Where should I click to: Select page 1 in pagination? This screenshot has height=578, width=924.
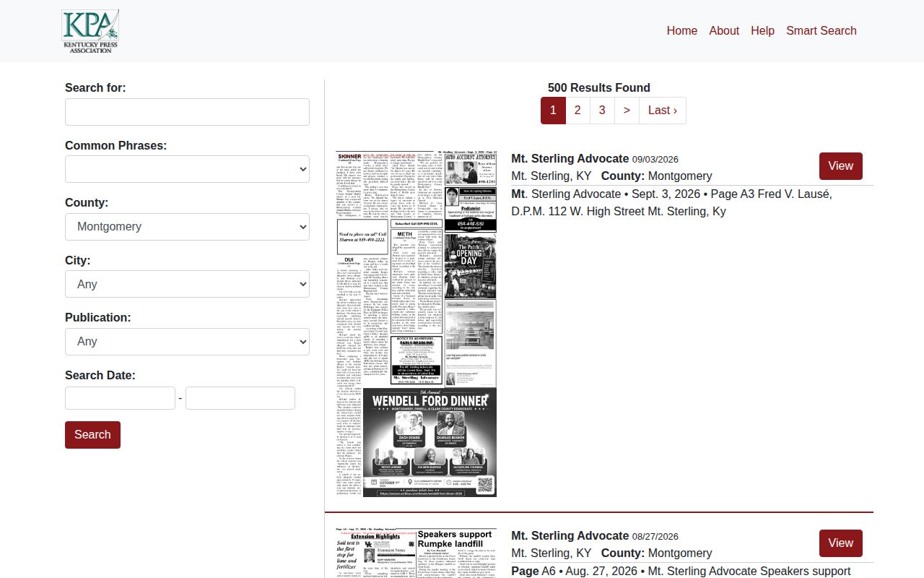(x=553, y=111)
